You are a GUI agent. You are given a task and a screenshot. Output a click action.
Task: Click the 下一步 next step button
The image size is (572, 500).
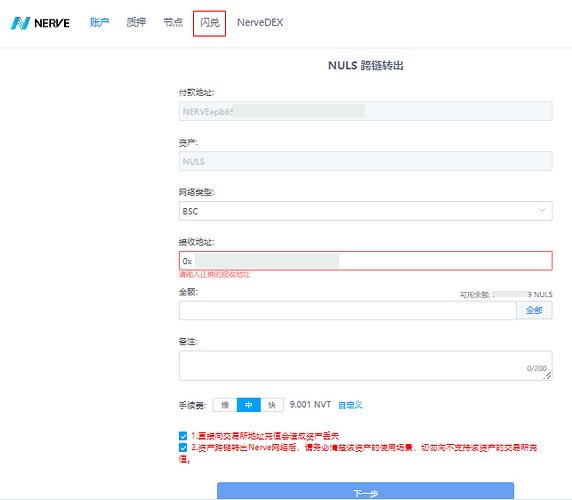click(x=366, y=491)
